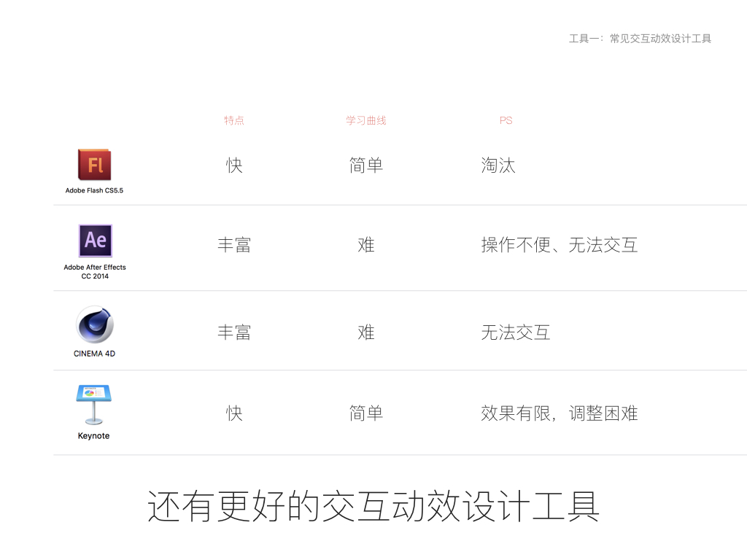Click the '学习曲线' column header
Viewport: 747px width, 560px height.
[x=366, y=120]
